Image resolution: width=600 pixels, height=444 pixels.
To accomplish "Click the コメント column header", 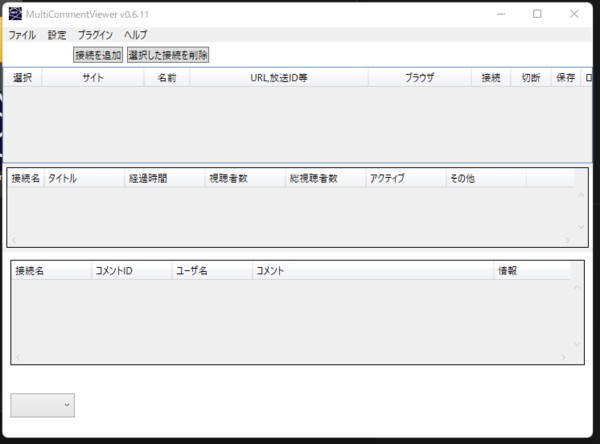I will click(373, 271).
